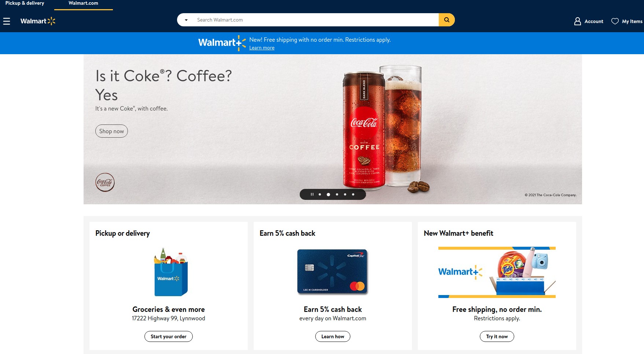Screen dimensions: 644x354
Task: Expand the search category dropdown arrow
Action: [186, 20]
